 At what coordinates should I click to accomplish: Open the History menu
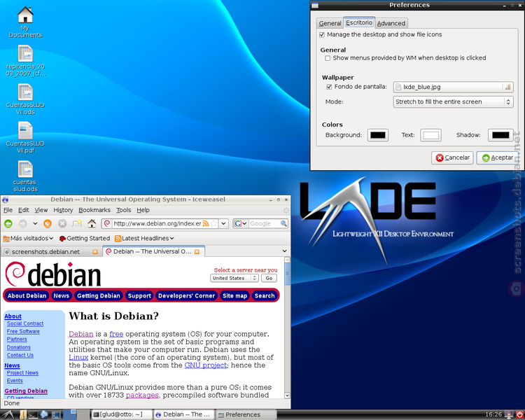(63, 210)
